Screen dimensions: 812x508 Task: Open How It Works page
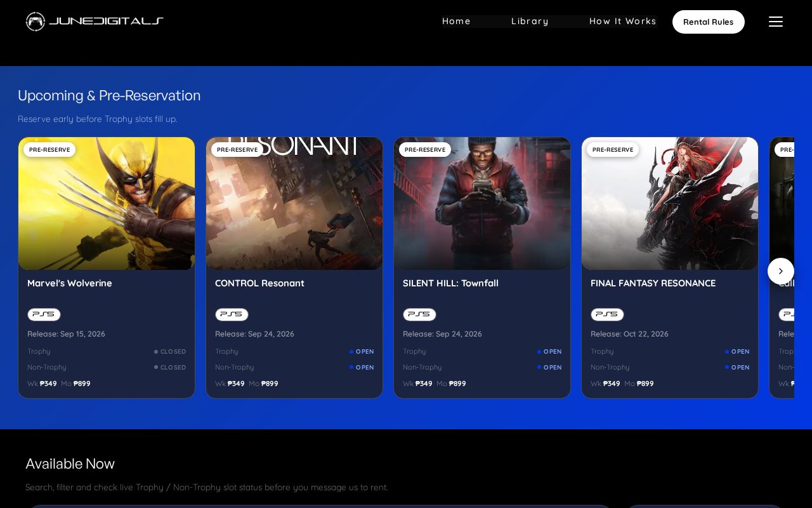[x=623, y=22]
